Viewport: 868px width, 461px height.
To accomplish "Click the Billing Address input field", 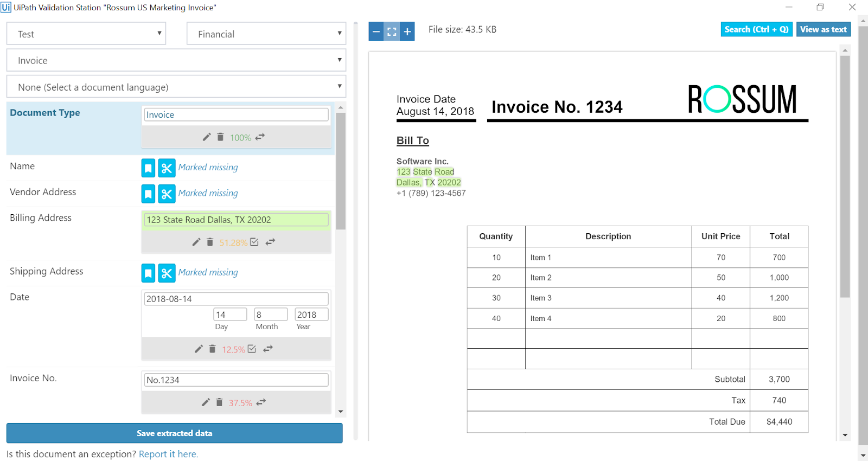I will pos(236,220).
